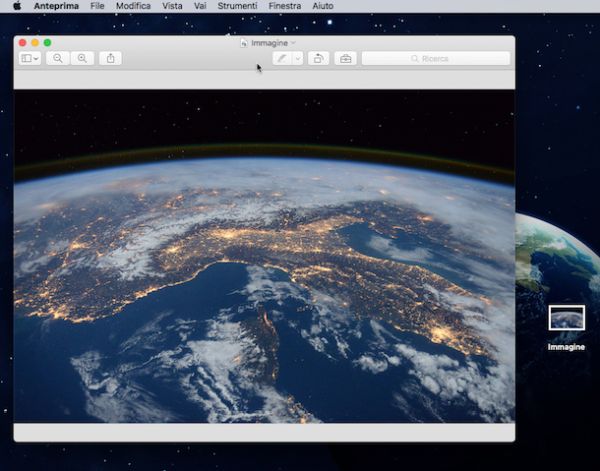Click in the Ricerca search field
The width and height of the screenshot is (600, 471).
[435, 59]
